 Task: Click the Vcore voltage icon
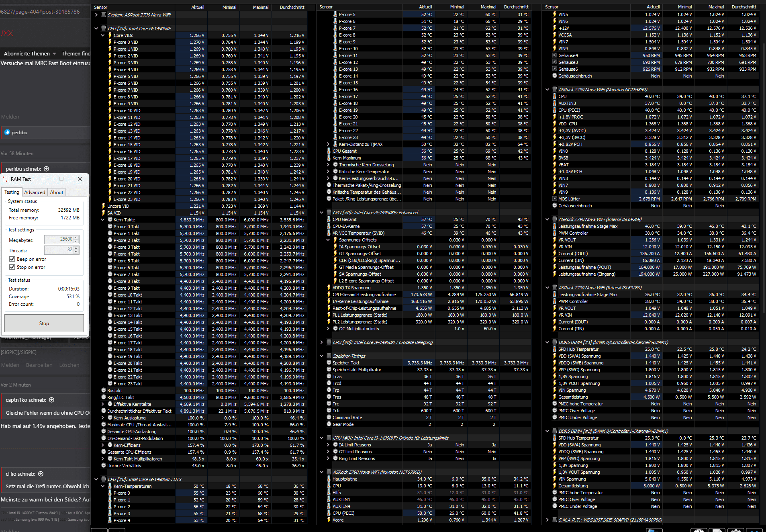(329, 520)
